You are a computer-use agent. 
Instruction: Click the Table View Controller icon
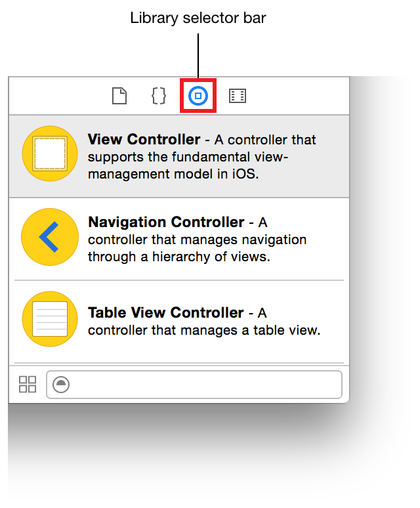50,319
